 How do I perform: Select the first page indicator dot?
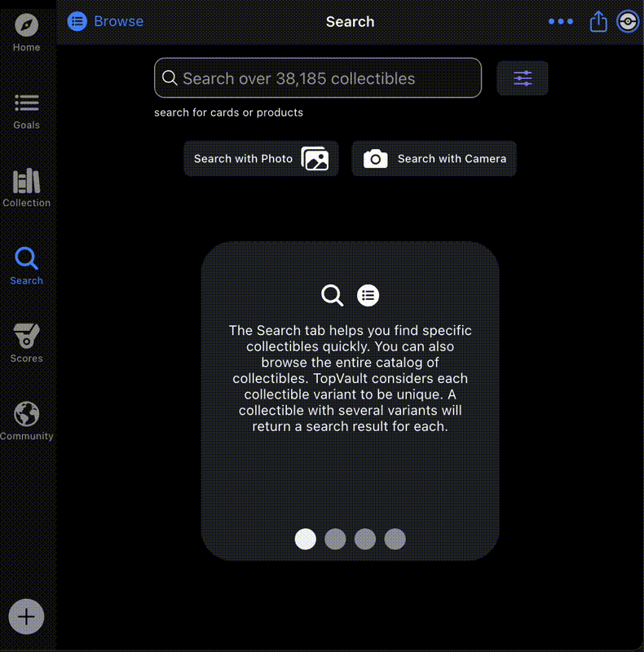point(306,539)
